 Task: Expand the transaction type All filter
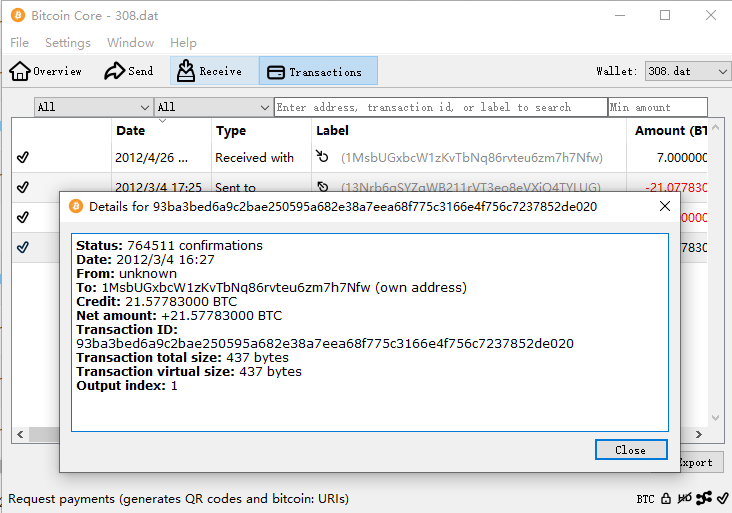click(212, 107)
